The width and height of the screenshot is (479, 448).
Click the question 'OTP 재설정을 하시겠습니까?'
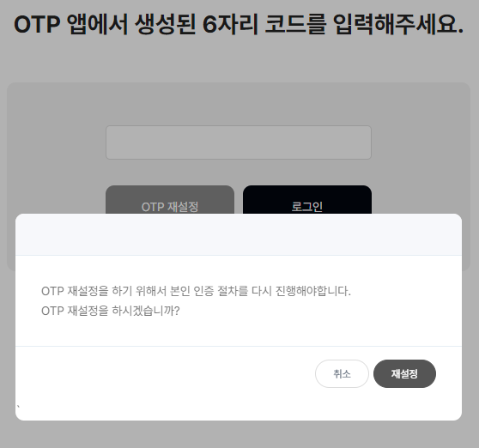111,311
